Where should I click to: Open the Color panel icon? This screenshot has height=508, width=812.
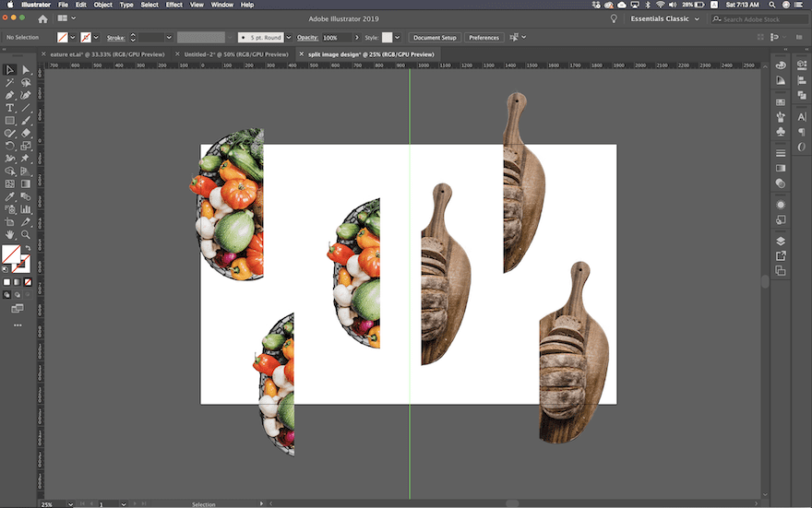781,65
